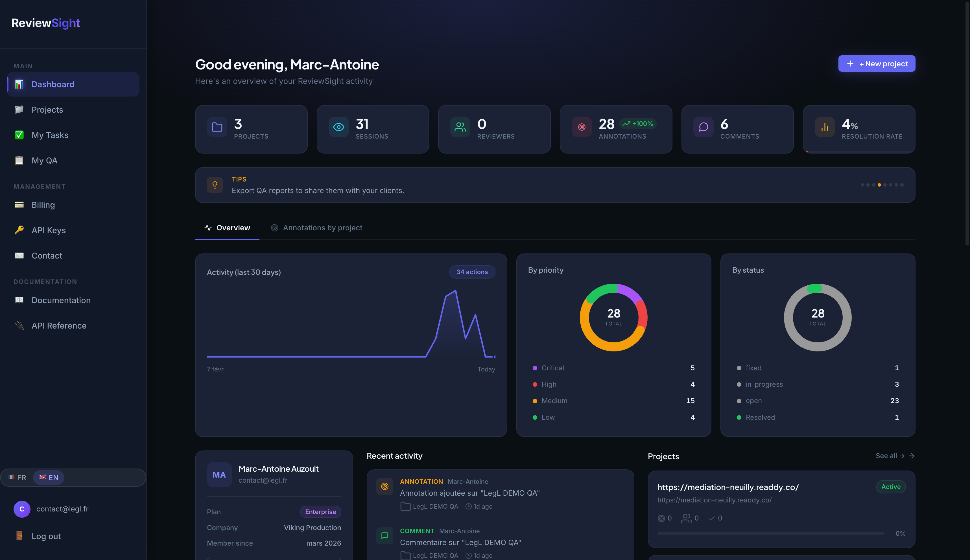Open Documentation via the book icon

point(19,300)
